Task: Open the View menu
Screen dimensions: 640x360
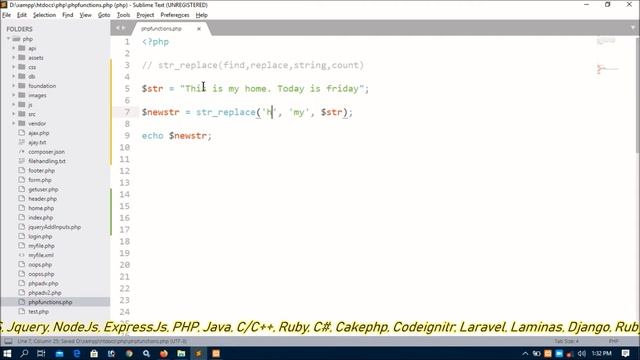Action: click(85, 15)
